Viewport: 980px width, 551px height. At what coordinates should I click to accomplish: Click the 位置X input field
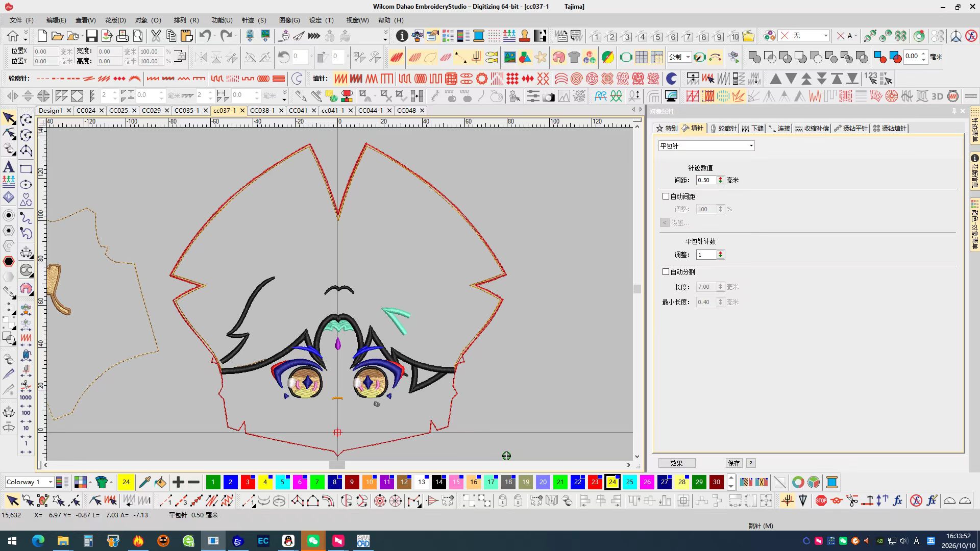point(46,52)
